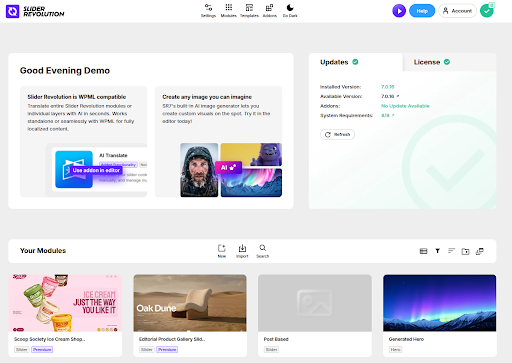Open the Available Version 7.0.16 link

pos(390,96)
